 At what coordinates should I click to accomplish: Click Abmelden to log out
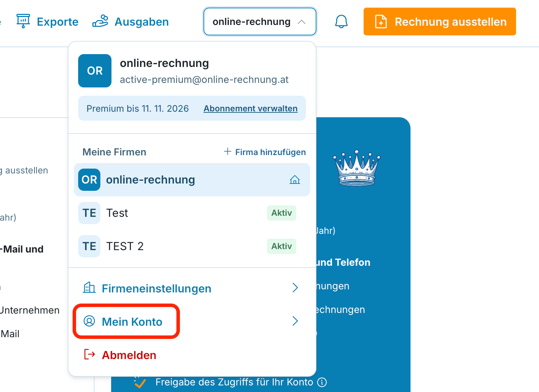192,355
